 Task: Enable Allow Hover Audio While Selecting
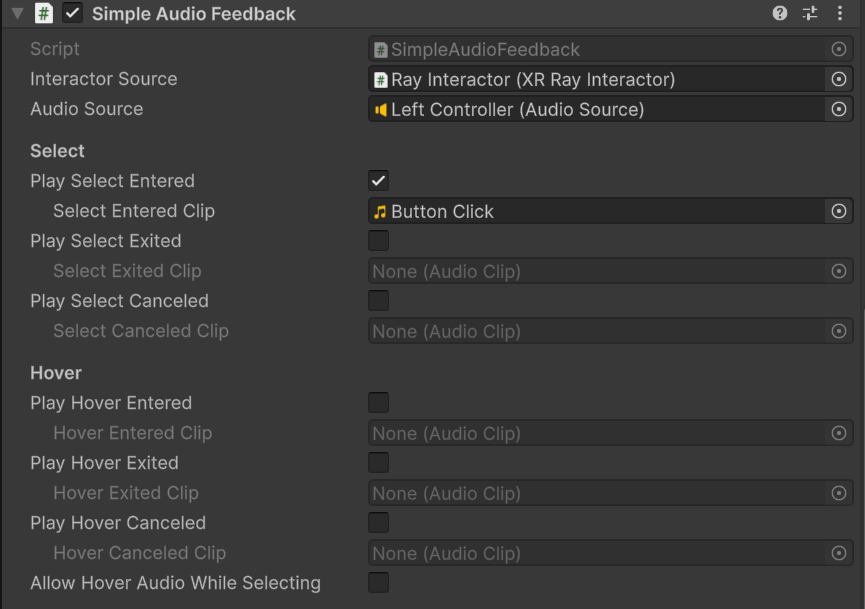point(378,582)
